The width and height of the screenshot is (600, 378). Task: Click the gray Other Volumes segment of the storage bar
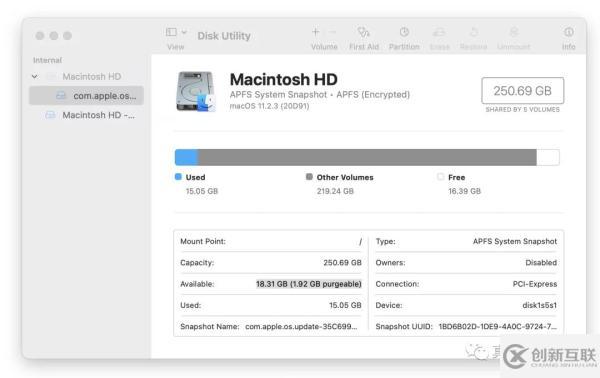tap(367, 157)
